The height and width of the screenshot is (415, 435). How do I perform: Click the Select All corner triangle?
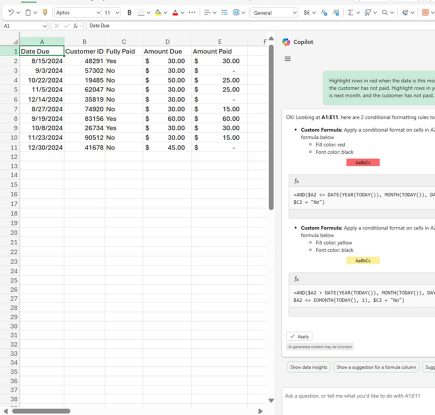[x=15, y=42]
